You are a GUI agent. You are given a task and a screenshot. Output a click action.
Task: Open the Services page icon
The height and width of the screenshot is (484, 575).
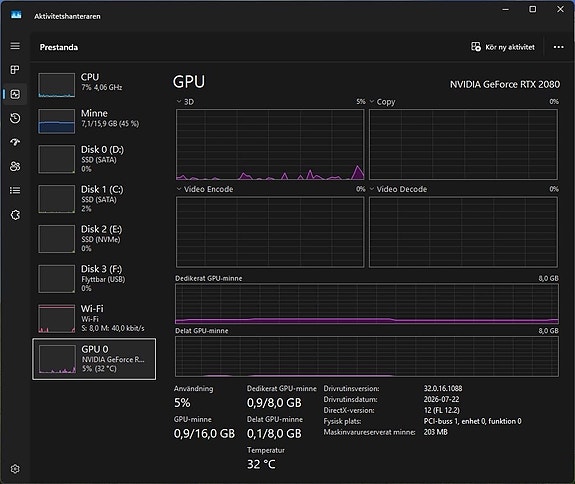pos(15,215)
